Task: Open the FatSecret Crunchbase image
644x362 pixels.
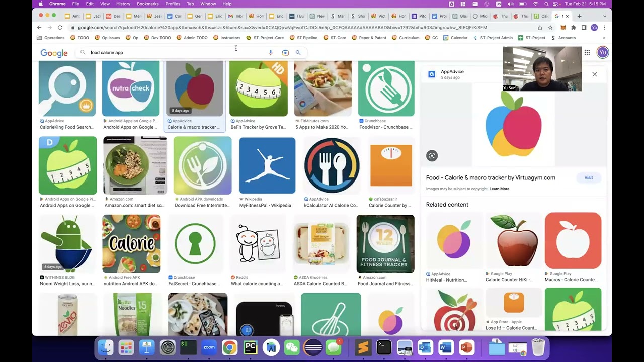Action: [195, 244]
